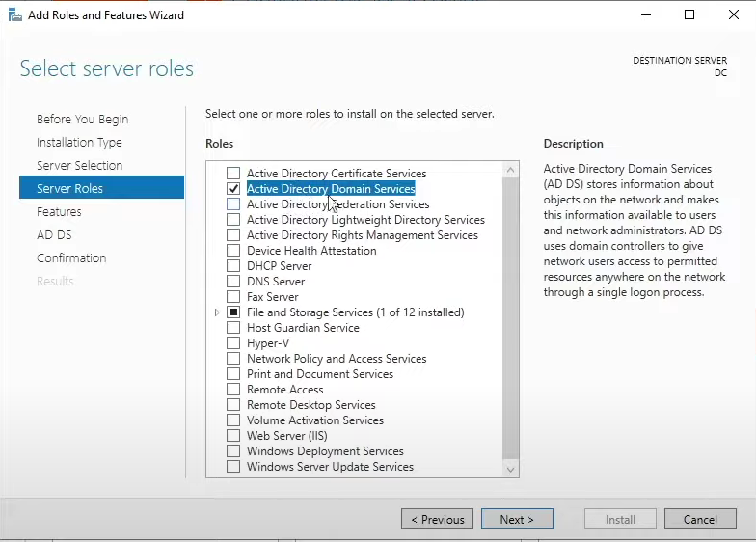
Task: Enable Windows Server Update Services checkbox
Action: click(x=233, y=467)
